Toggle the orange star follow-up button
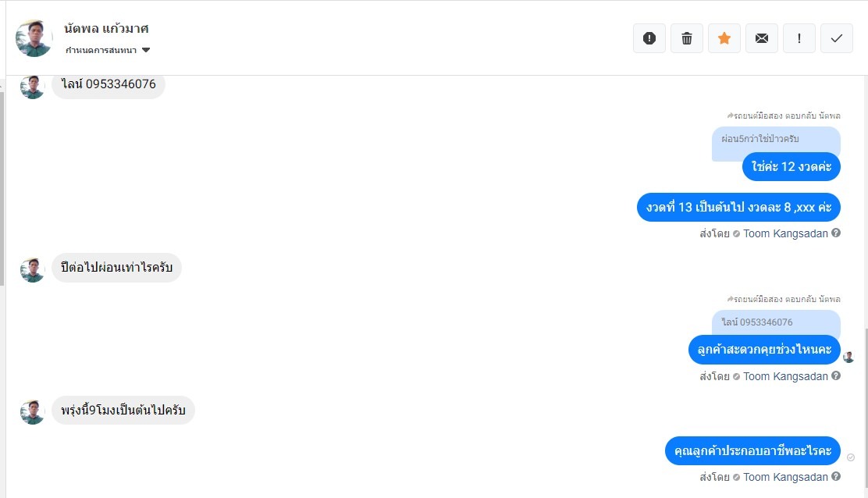 click(x=724, y=38)
